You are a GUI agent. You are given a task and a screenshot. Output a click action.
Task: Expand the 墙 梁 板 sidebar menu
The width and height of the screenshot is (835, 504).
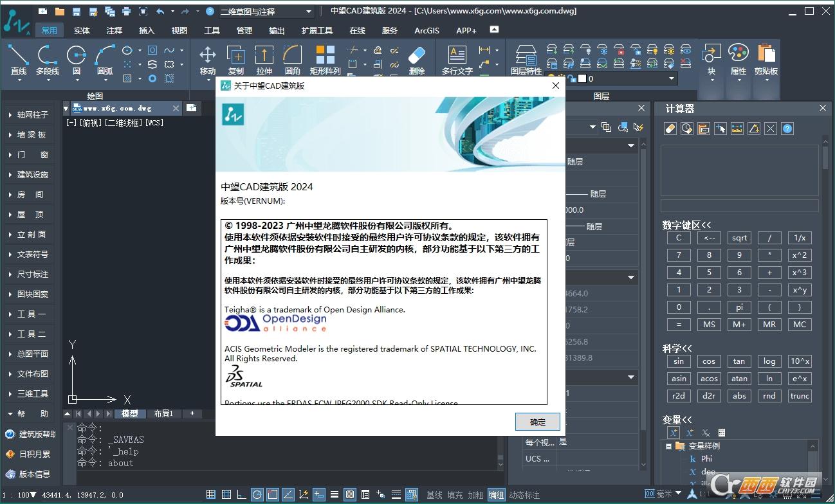click(x=29, y=134)
